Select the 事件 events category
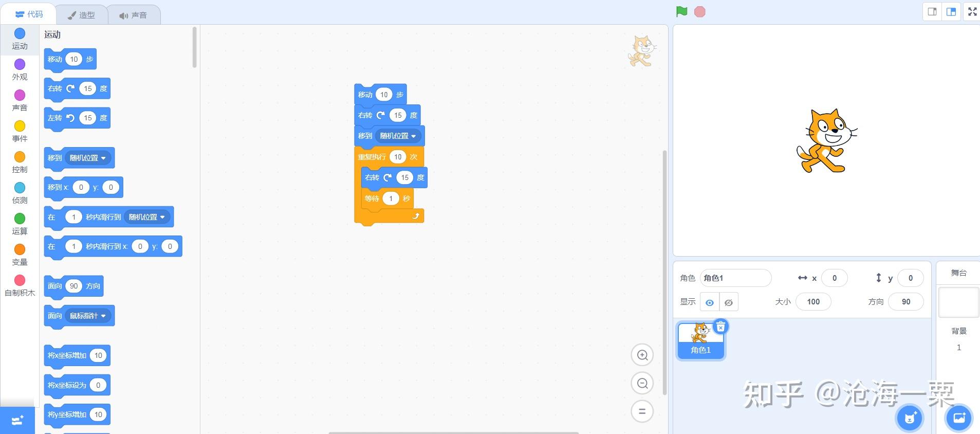 pos(20,132)
